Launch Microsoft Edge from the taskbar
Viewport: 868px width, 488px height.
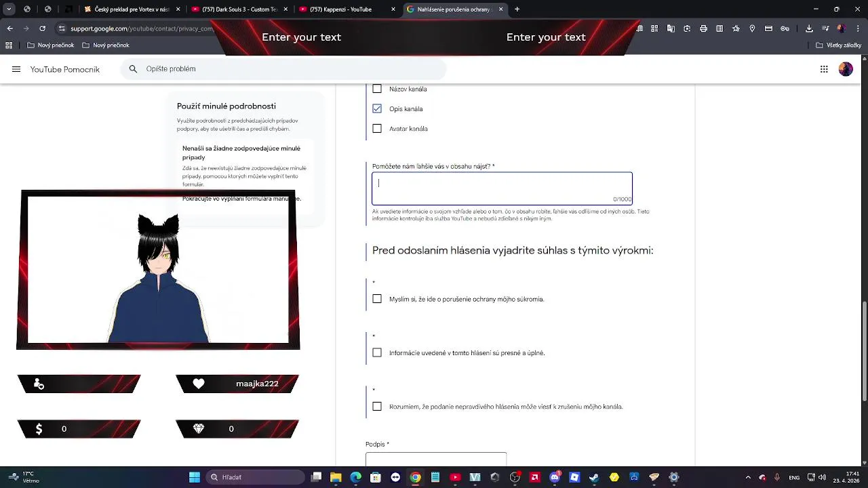355,477
